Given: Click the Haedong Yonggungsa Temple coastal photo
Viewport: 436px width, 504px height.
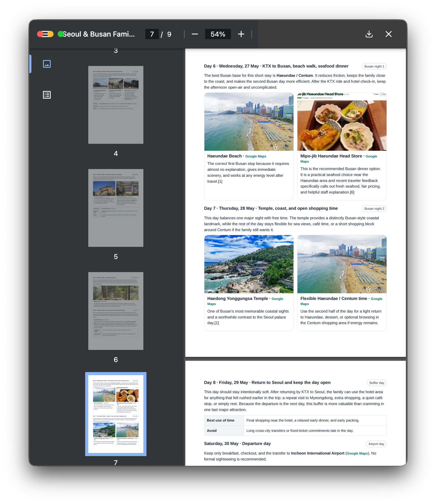Looking at the screenshot, I should click(x=249, y=264).
